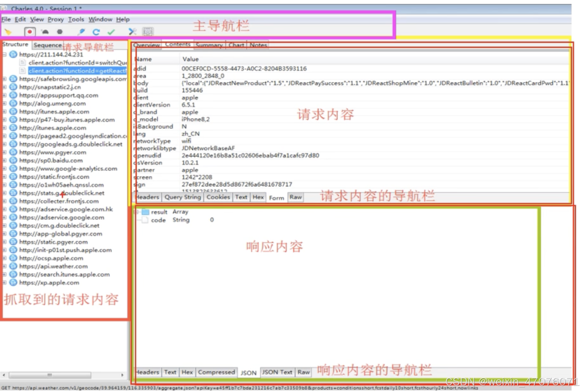The width and height of the screenshot is (581, 392).
Task: Click document icon beside functionId=switchQue request
Action: [x=23, y=63]
